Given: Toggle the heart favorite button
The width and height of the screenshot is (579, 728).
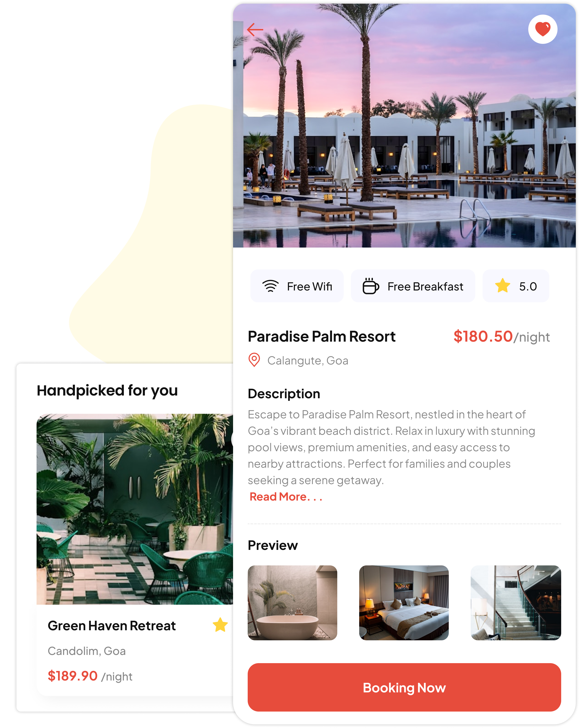Looking at the screenshot, I should [x=542, y=29].
